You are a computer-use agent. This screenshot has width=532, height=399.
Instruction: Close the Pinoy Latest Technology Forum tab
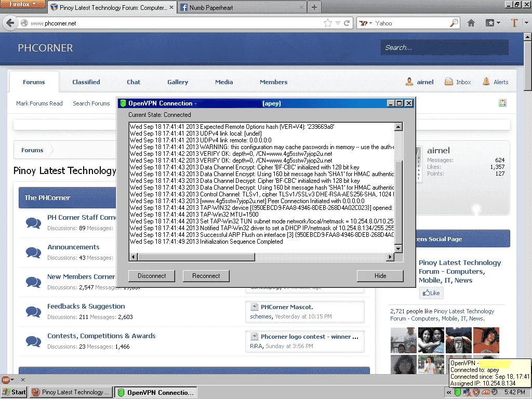point(171,7)
